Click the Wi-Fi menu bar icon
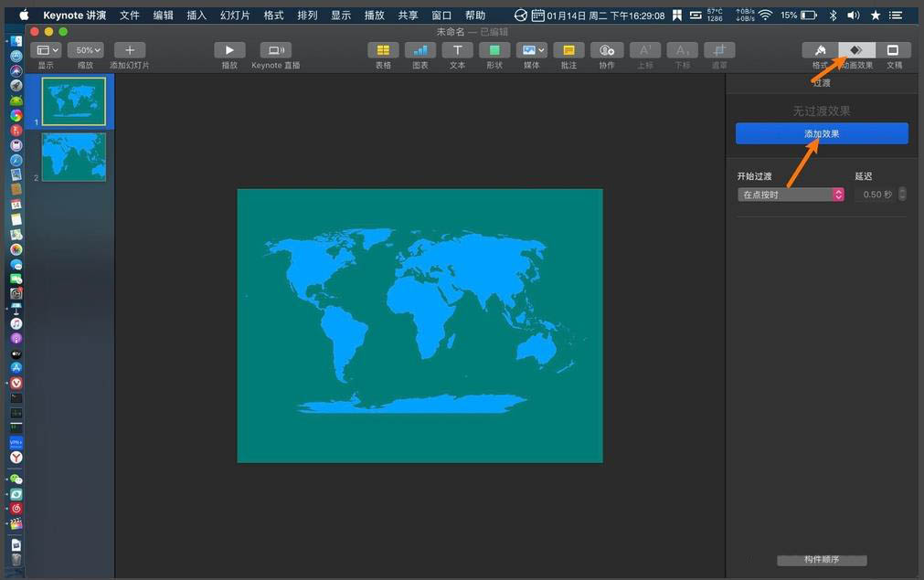 [x=765, y=16]
